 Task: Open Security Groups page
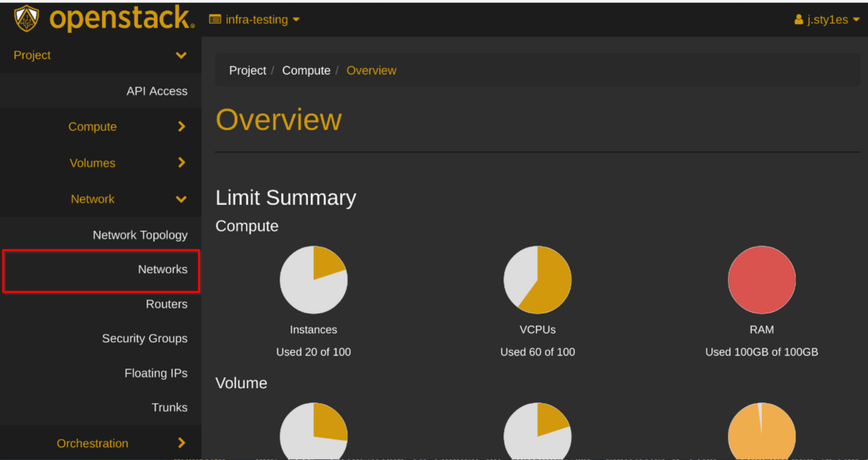(x=145, y=338)
